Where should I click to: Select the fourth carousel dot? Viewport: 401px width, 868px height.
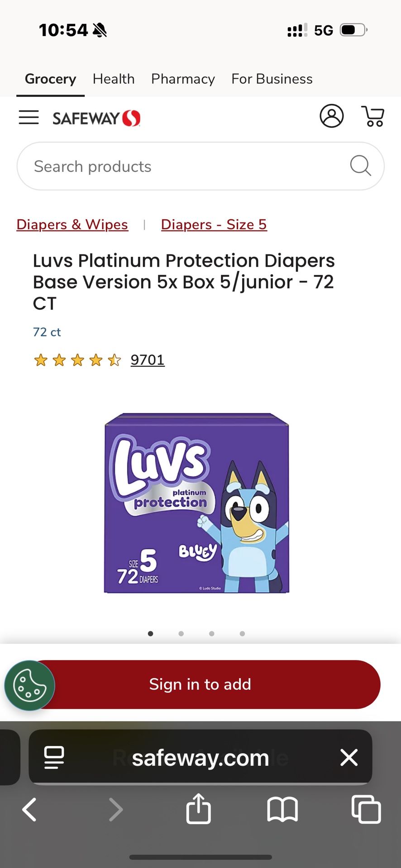click(x=242, y=633)
